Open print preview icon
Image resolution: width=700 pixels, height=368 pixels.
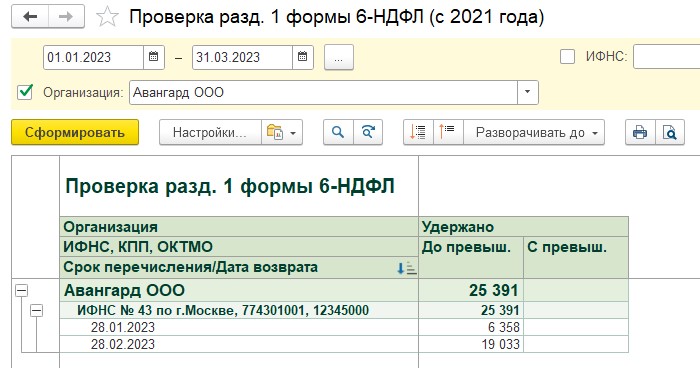(x=670, y=132)
